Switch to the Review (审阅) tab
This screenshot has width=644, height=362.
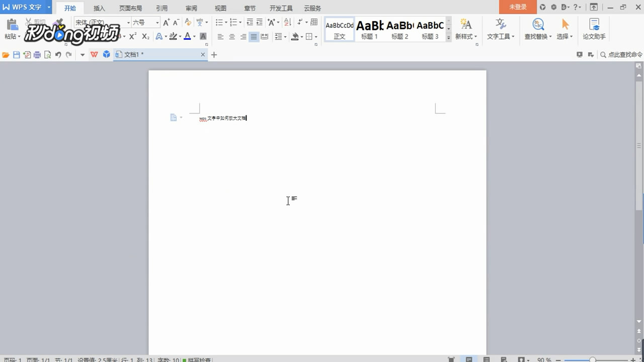[191, 8]
